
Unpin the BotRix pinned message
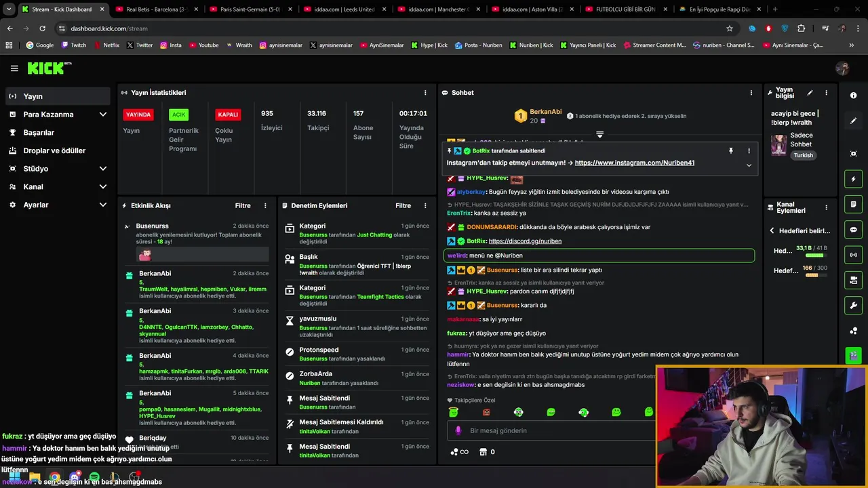click(730, 150)
